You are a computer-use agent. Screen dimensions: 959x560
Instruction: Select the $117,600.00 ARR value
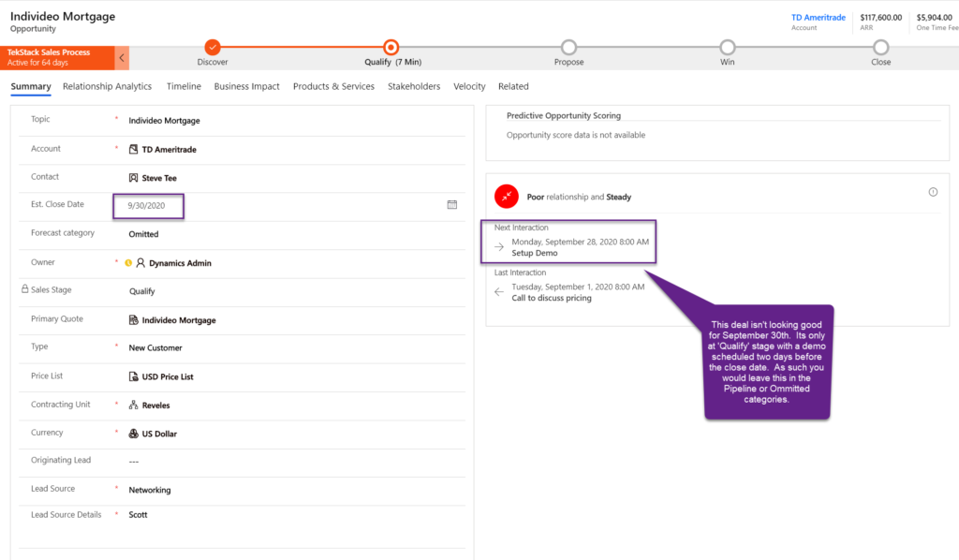tap(880, 17)
